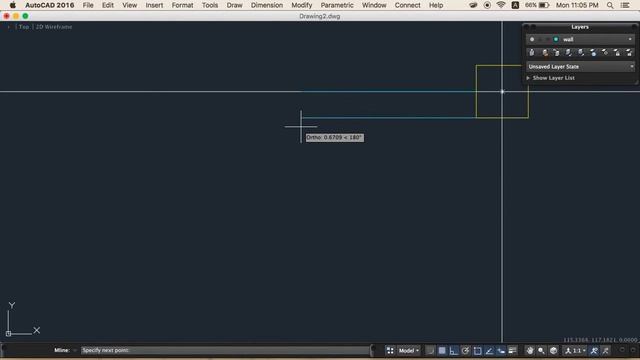Open Notification Center in the menu bar
Screen dimensions: 640x360
625,5
